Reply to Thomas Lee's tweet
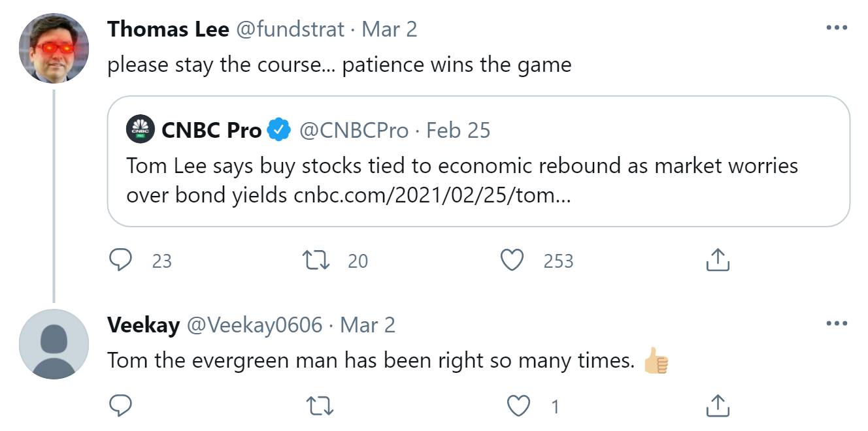Image resolution: width=868 pixels, height=431 pixels. point(121,261)
